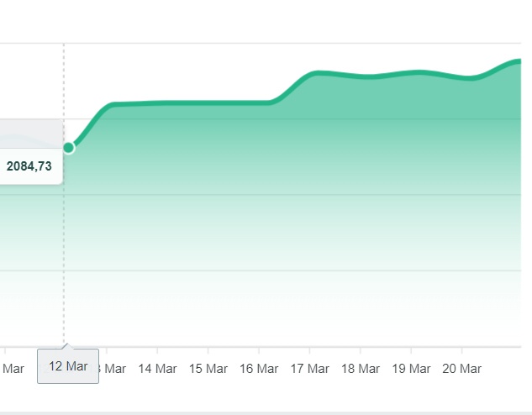Click the 17 Mar axis label

coord(310,369)
